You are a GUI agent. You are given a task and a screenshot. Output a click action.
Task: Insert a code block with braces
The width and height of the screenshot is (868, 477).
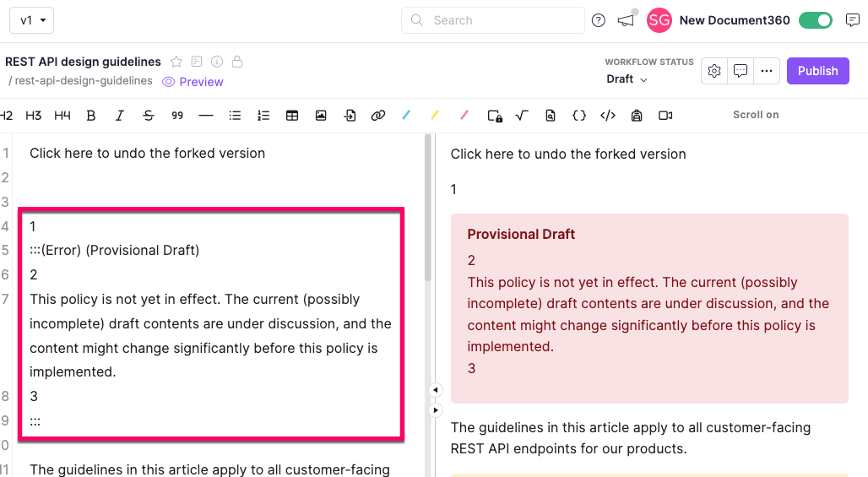click(x=579, y=115)
